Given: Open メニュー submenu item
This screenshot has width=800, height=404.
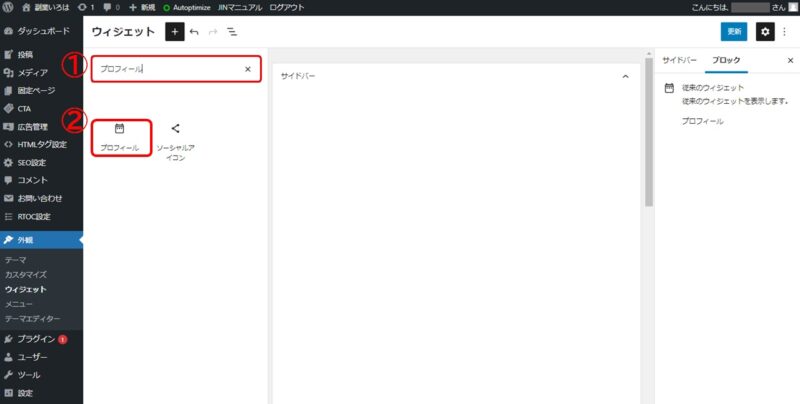Looking at the screenshot, I should [19, 304].
